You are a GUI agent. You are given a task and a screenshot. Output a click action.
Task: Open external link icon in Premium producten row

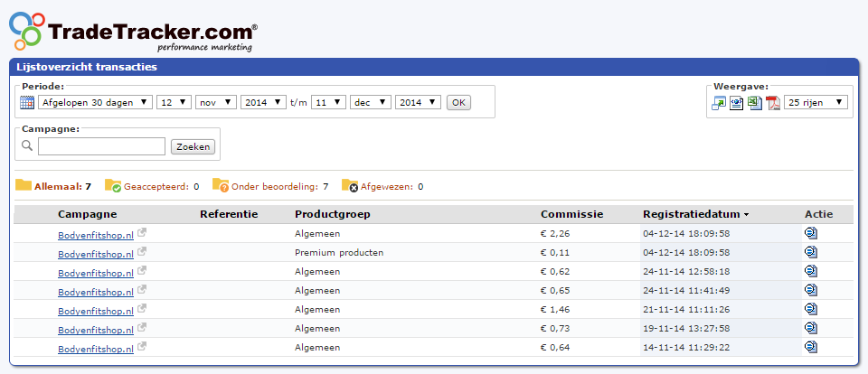(x=142, y=252)
